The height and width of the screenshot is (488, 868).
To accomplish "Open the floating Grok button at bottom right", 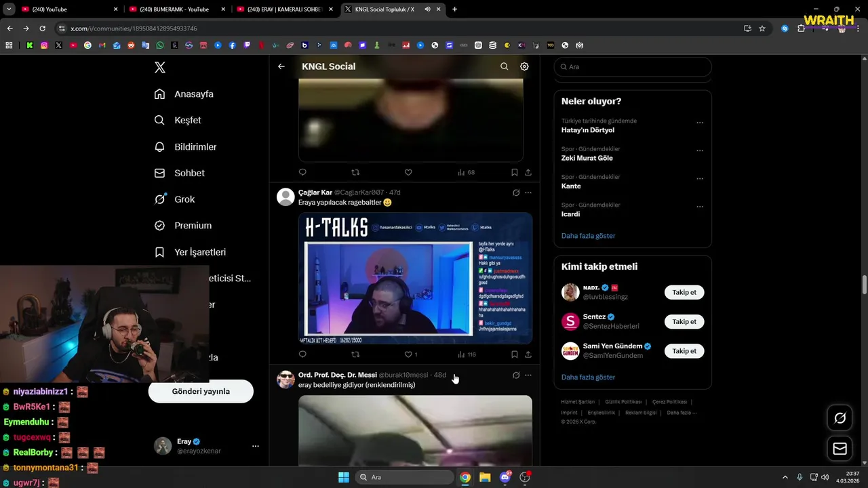I will pos(840,418).
